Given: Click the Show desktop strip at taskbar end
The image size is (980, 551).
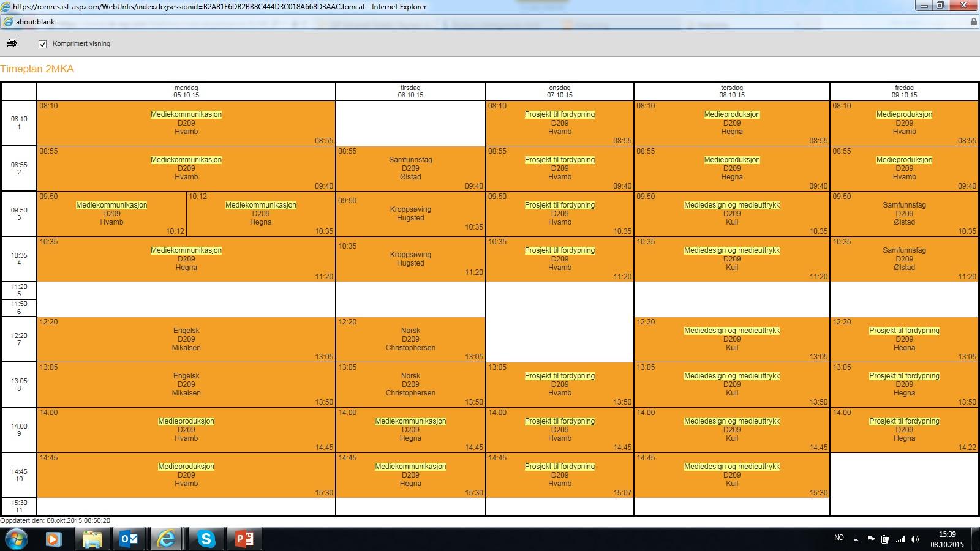Looking at the screenshot, I should (975, 539).
